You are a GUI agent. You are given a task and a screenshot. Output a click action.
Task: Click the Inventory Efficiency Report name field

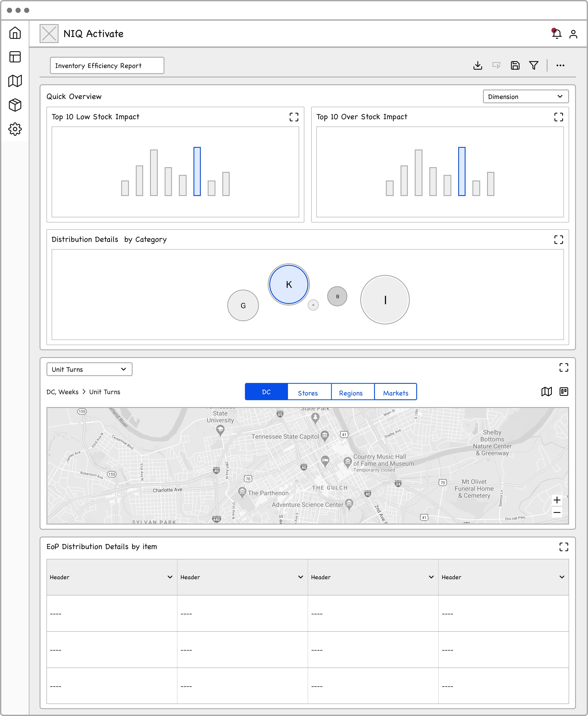[x=107, y=65]
